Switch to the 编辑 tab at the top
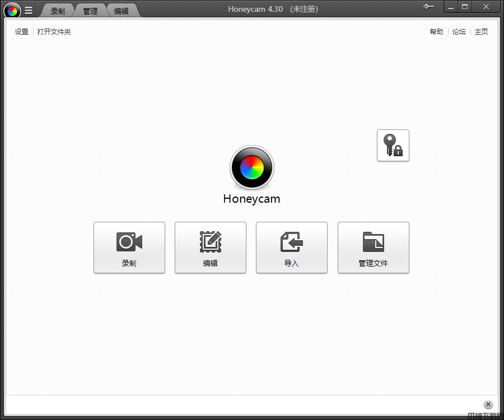This screenshot has width=504, height=420. (122, 11)
